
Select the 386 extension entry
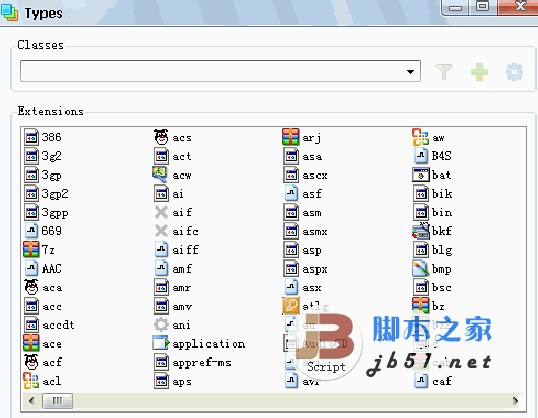[43, 137]
